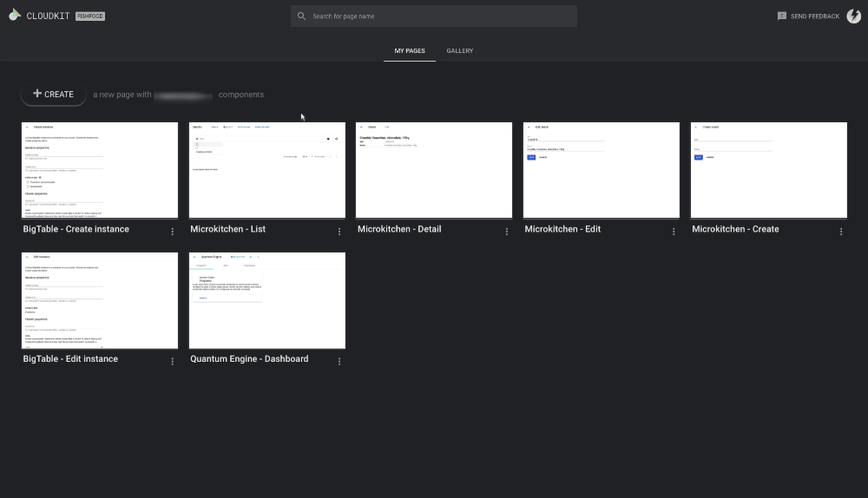Viewport: 868px width, 498px height.
Task: Open Microkitchen - Create thumbnail
Action: (x=769, y=170)
